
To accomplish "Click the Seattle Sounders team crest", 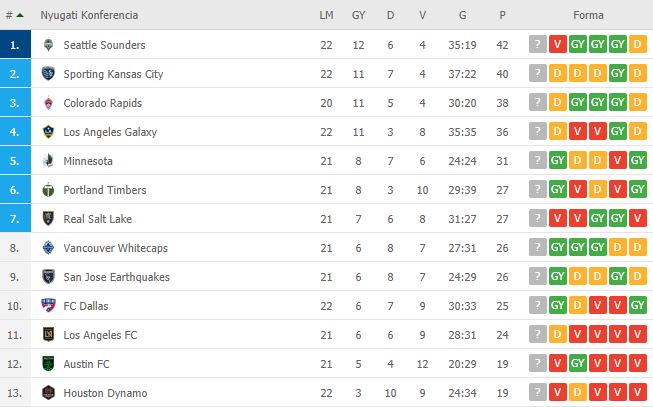I will coord(48,45).
